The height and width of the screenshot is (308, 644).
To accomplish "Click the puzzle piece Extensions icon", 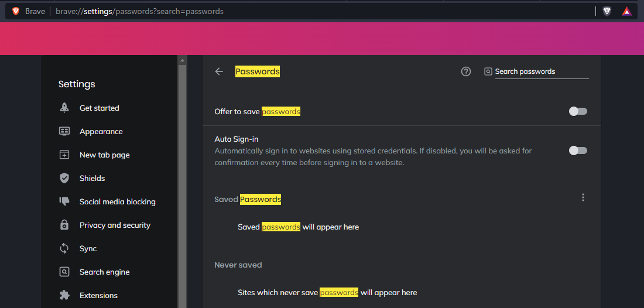I will 64,295.
